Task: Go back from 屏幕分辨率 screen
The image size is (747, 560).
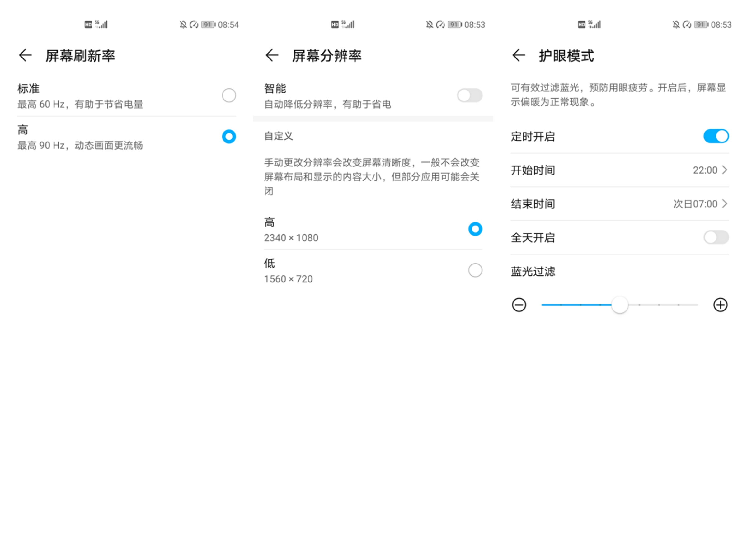Action: tap(272, 55)
